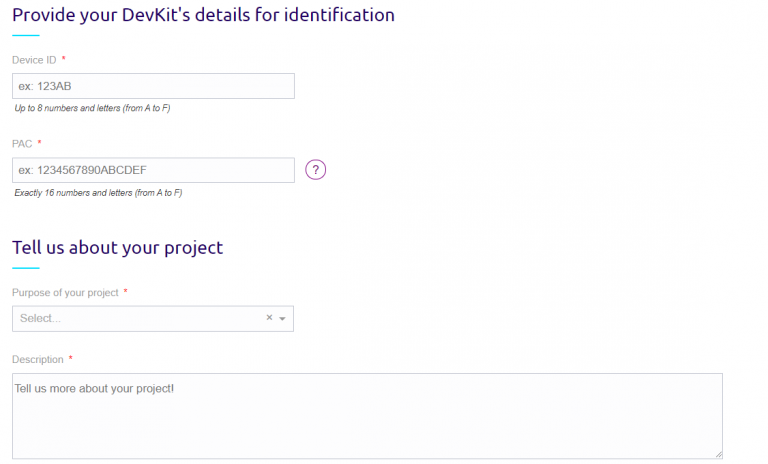The height and width of the screenshot is (464, 768).
Task: Click into the PAC input field
Action: [x=153, y=170]
